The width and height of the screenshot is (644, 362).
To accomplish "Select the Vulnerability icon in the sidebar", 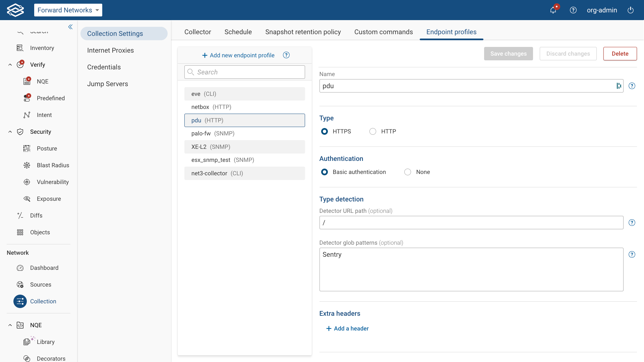I will tap(27, 182).
